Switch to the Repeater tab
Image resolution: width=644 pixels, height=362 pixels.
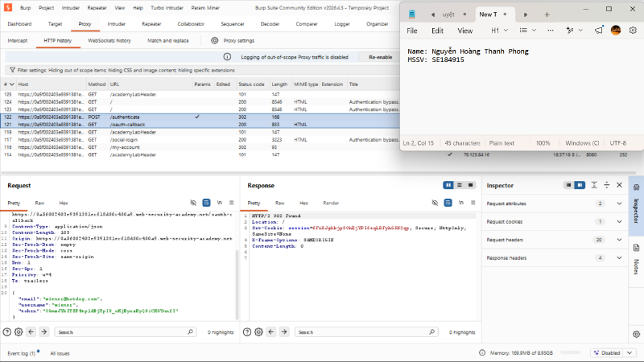pyautogui.click(x=151, y=24)
